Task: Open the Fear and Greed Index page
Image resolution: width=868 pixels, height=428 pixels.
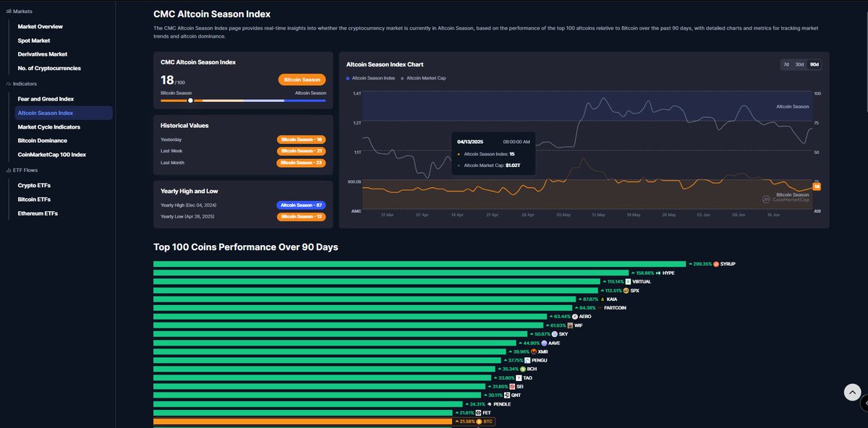Action: (47, 98)
